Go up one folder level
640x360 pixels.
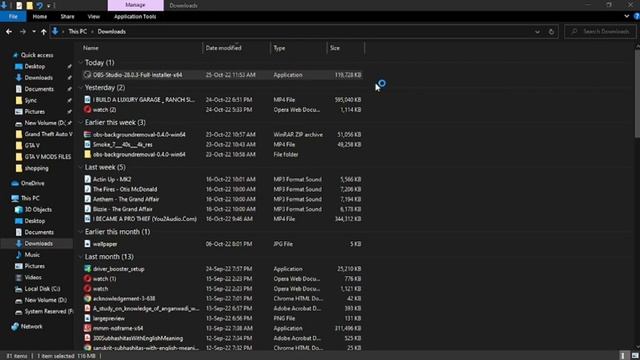(x=43, y=31)
